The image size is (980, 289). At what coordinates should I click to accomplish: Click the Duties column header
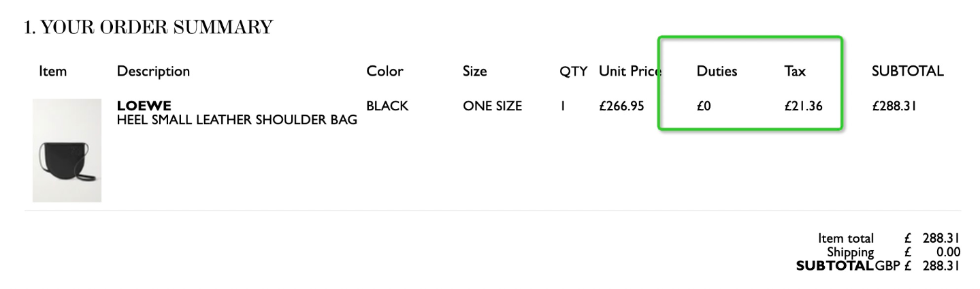tap(717, 71)
